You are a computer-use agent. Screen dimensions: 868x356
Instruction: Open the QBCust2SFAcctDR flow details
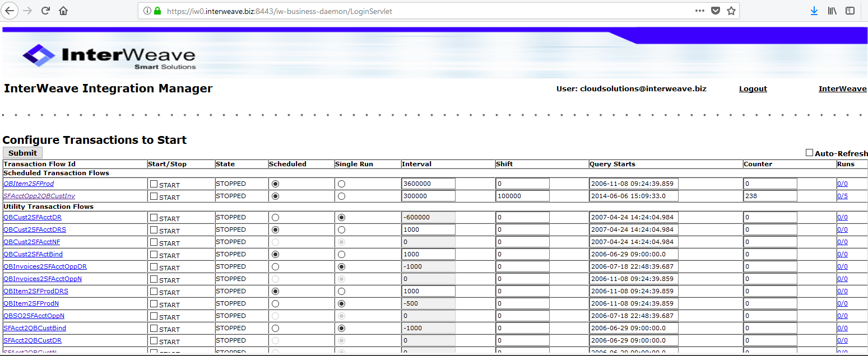pyautogui.click(x=33, y=217)
